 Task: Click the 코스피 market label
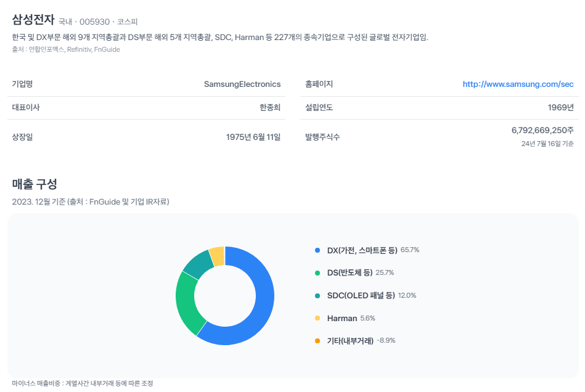coord(127,22)
